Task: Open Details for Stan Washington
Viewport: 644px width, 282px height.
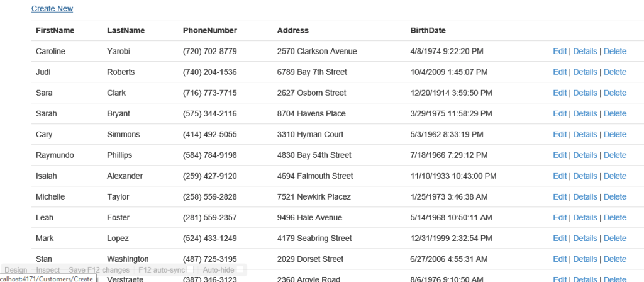Action: [585, 259]
